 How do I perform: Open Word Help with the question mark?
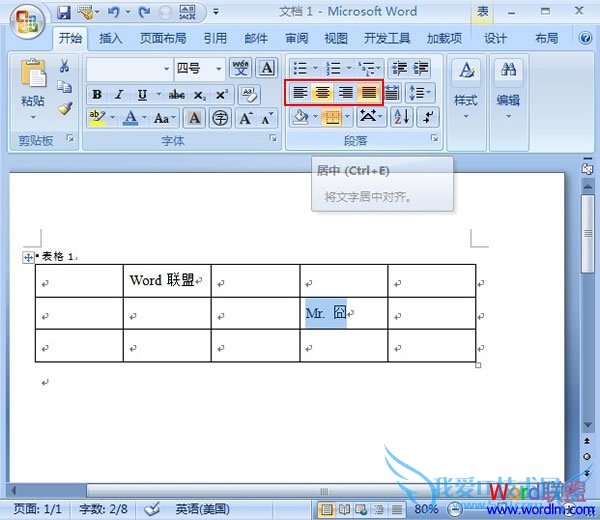(585, 38)
